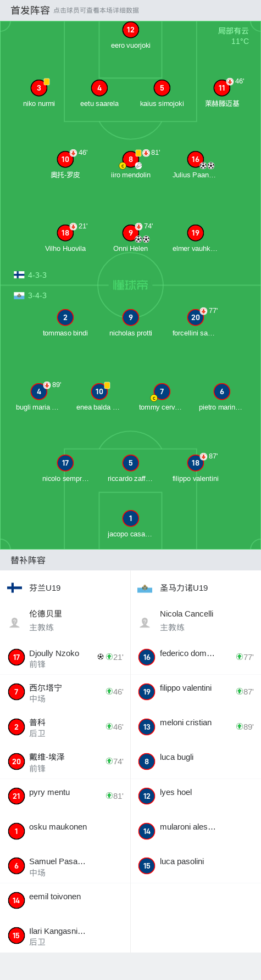Select Onni Helen's number 9 red badge

[130, 233]
